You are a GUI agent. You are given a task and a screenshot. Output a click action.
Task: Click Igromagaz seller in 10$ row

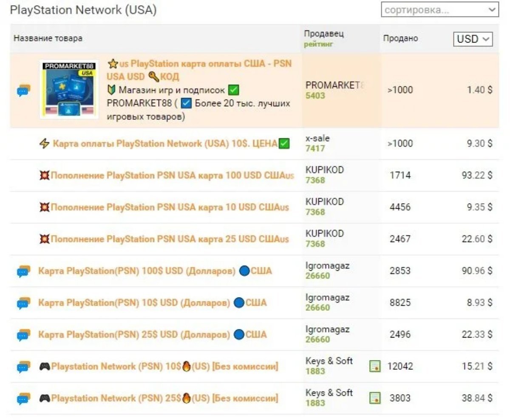pos(327,298)
